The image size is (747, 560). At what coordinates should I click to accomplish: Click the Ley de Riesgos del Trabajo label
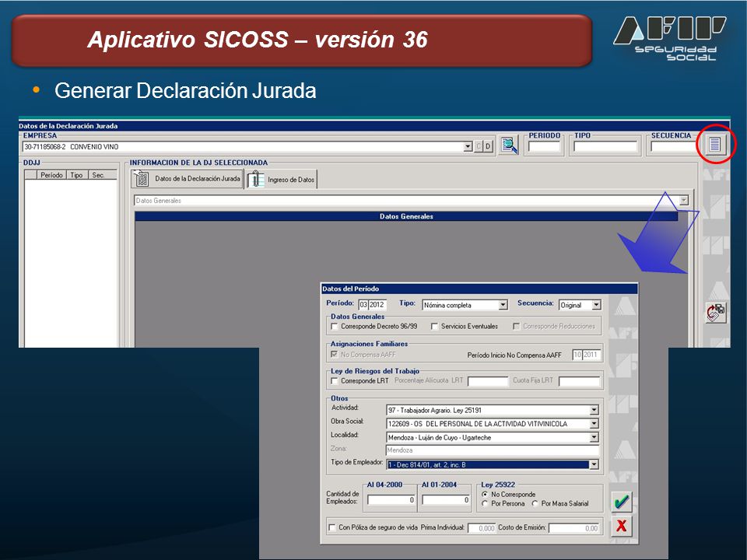[x=375, y=371]
